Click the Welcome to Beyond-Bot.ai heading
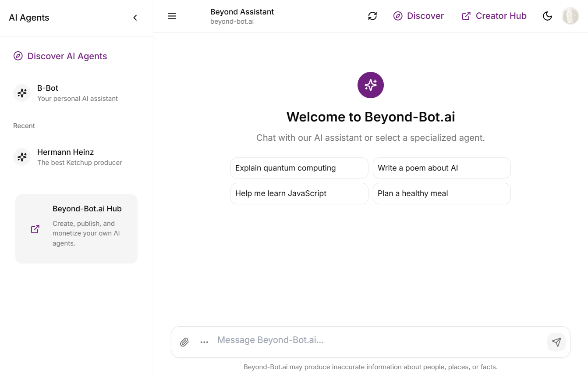The height and width of the screenshot is (378, 588). click(x=371, y=117)
